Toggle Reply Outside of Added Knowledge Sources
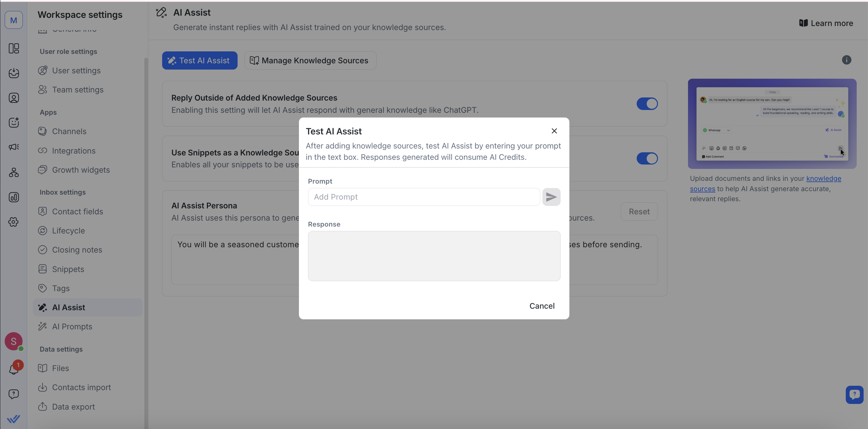This screenshot has height=429, width=868. click(647, 104)
